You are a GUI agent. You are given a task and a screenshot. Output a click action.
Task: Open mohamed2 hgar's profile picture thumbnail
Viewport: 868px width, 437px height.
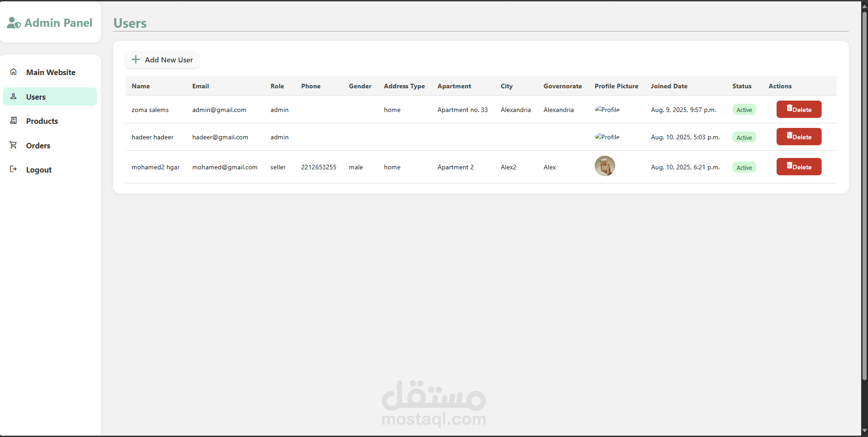tap(605, 166)
